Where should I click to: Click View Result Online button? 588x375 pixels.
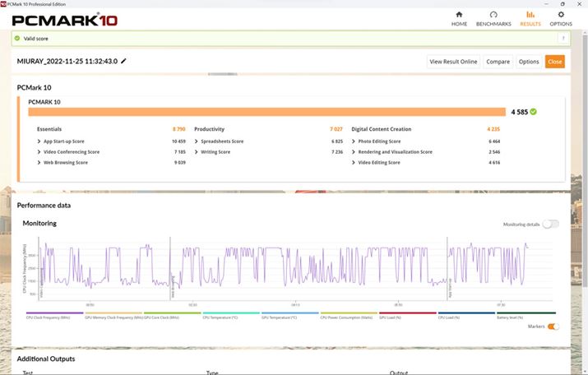[453, 62]
